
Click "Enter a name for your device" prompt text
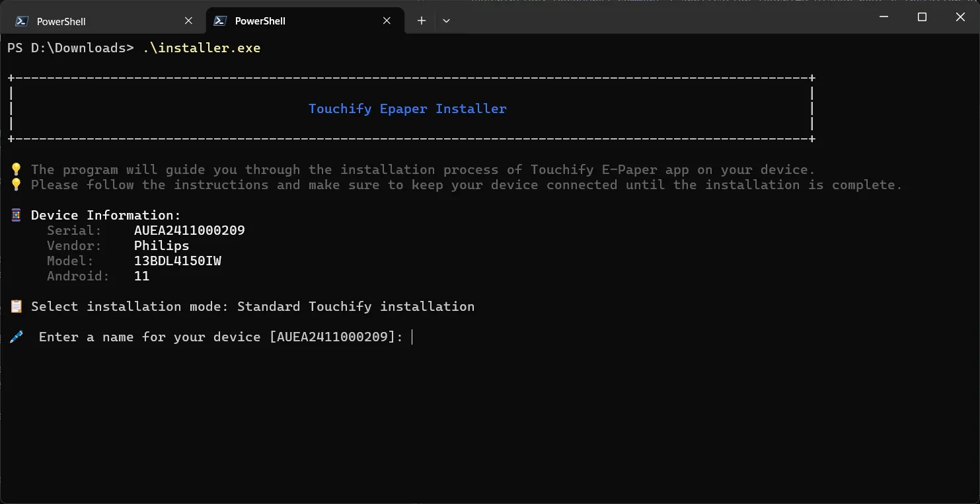(150, 337)
